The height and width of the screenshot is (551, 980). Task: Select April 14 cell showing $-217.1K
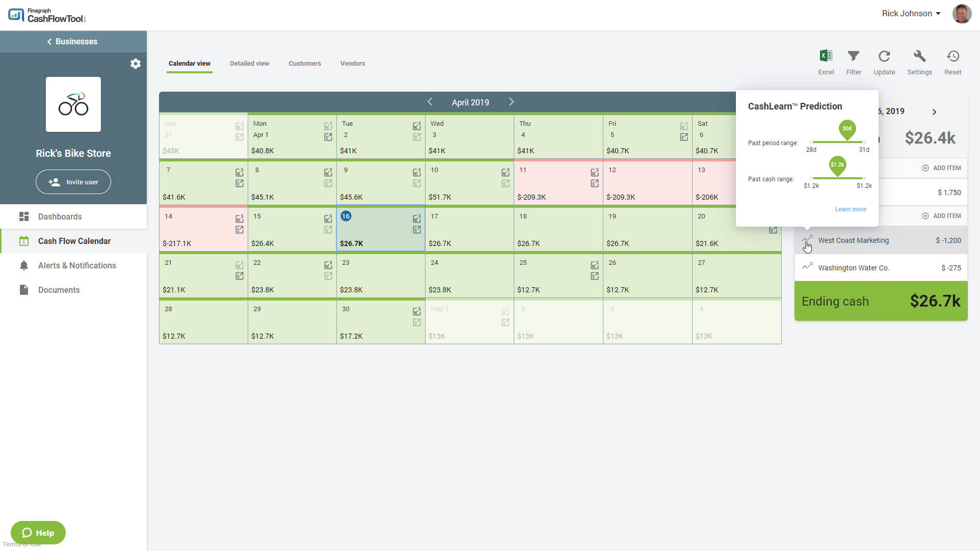click(x=203, y=229)
